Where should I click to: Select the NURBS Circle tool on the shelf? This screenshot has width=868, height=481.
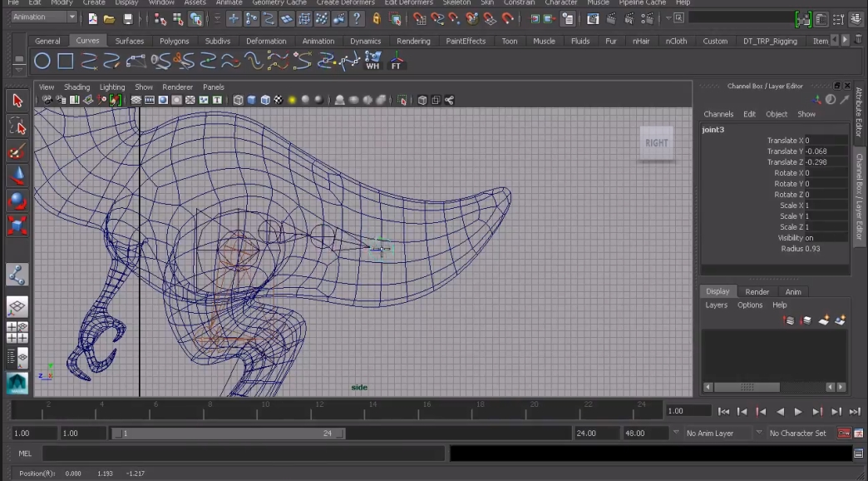[42, 61]
